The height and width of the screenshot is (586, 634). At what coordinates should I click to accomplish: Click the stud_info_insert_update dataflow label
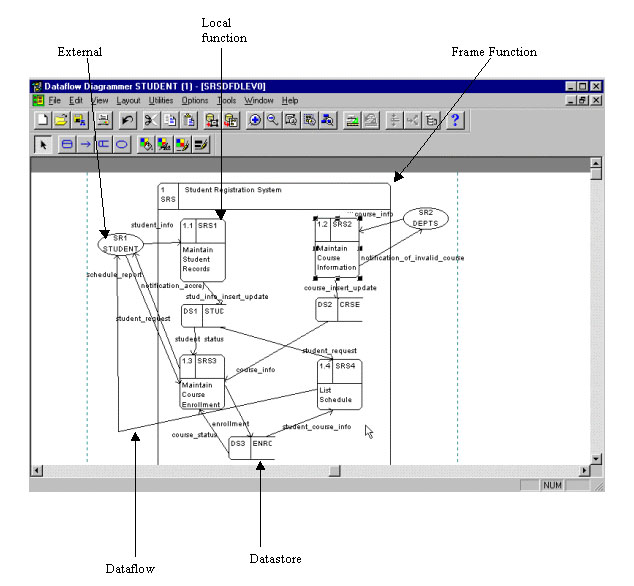(x=227, y=296)
